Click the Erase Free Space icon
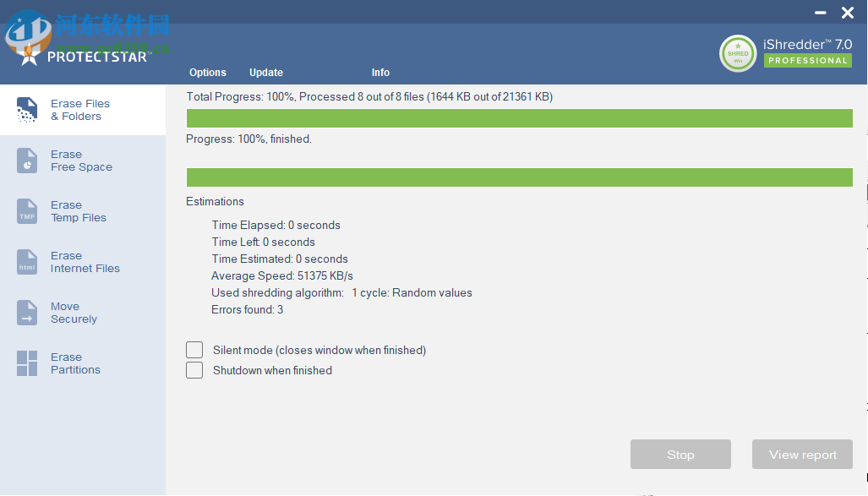 pos(27,161)
